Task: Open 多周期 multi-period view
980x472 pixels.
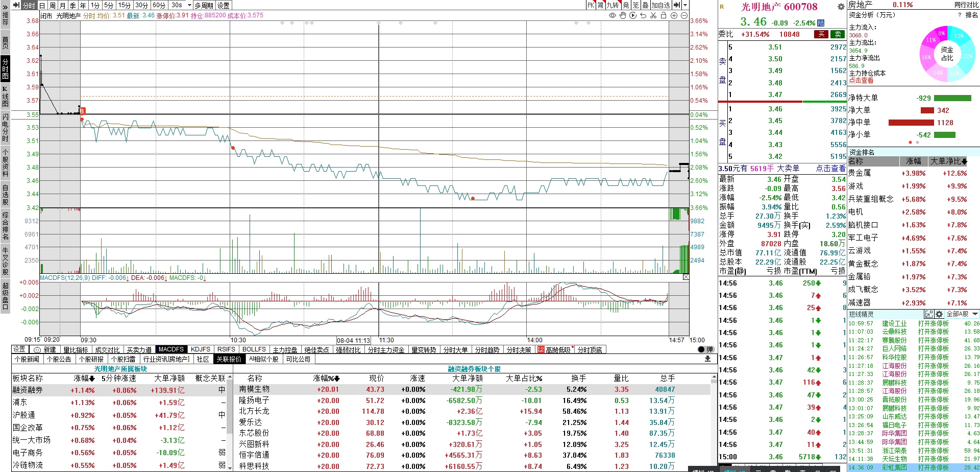Action: click(x=204, y=5)
